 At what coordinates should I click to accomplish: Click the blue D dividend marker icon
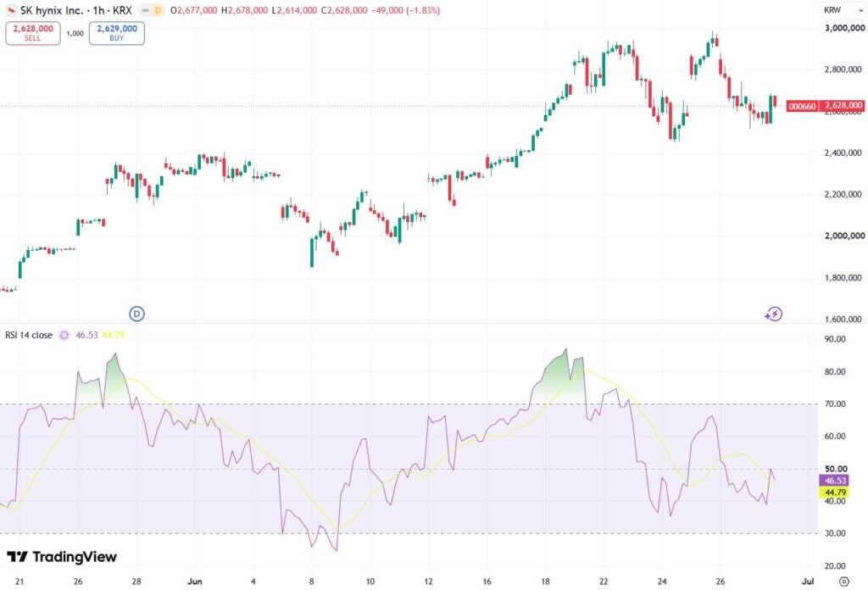(136, 314)
